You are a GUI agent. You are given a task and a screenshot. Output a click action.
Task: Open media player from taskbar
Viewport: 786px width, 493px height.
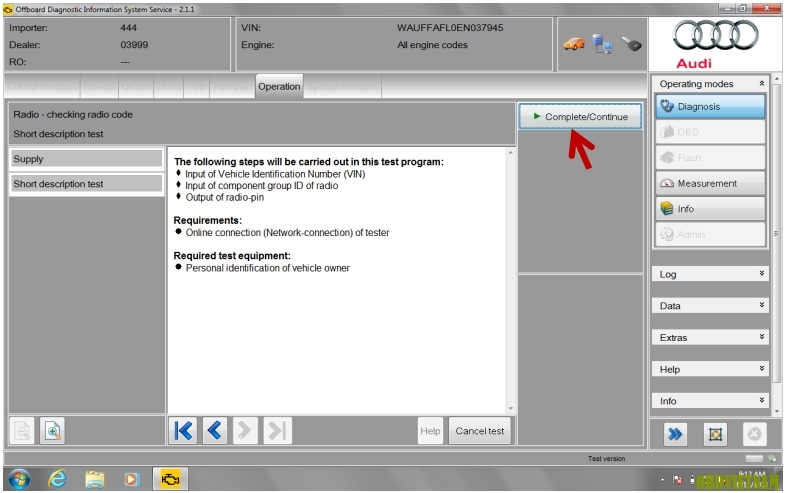click(x=131, y=479)
